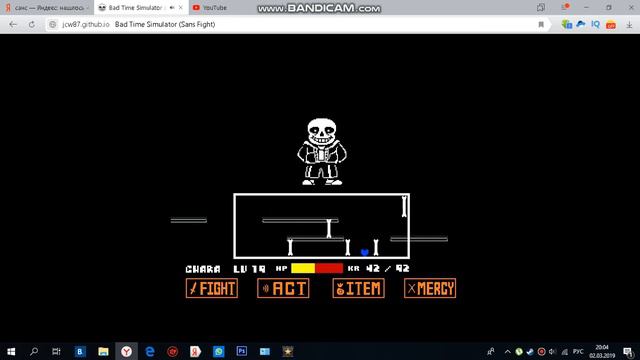Screen dimensions: 640x360
Task: Choose the ACT battle option
Action: tap(283, 289)
